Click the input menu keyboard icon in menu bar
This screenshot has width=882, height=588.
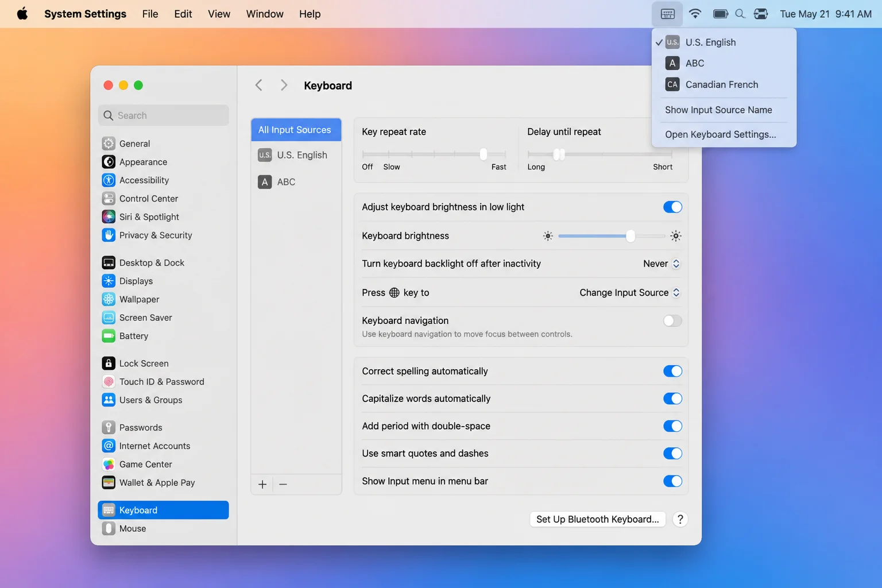[667, 14]
